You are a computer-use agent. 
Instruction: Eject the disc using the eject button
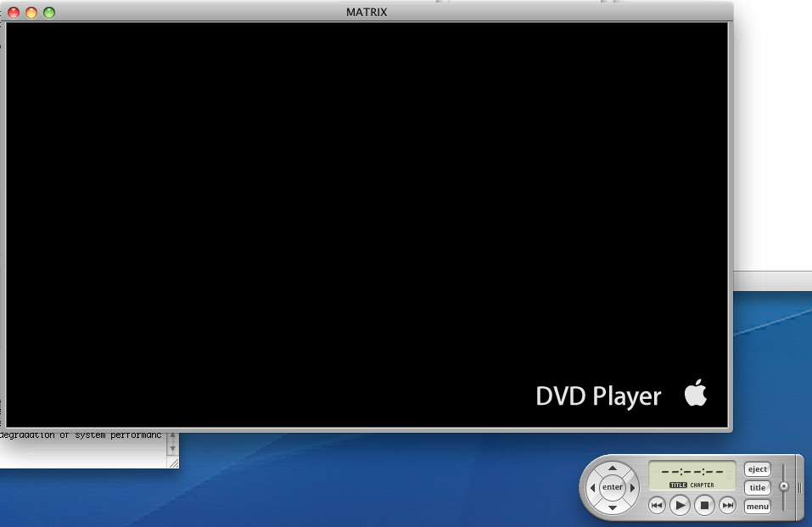pyautogui.click(x=757, y=469)
